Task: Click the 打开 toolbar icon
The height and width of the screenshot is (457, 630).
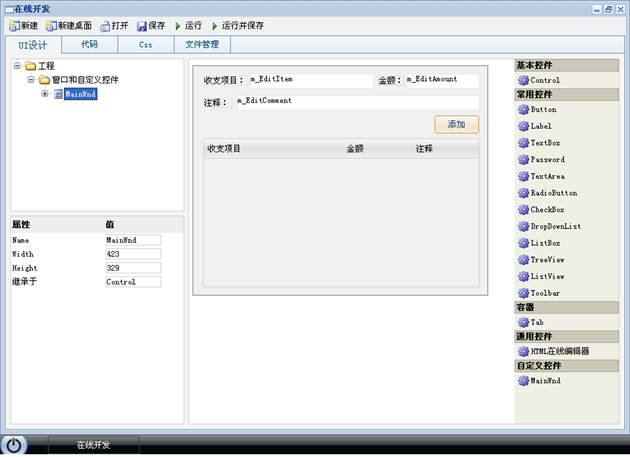Action: [105, 26]
